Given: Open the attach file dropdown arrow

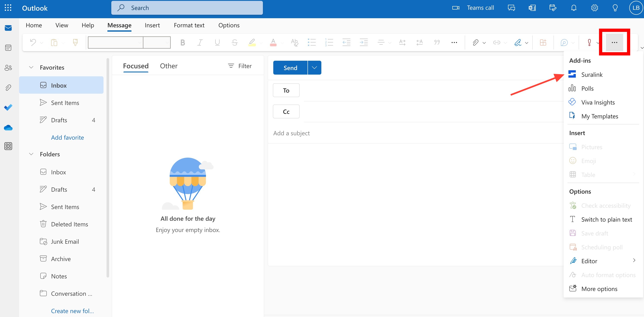Looking at the screenshot, I should point(484,43).
